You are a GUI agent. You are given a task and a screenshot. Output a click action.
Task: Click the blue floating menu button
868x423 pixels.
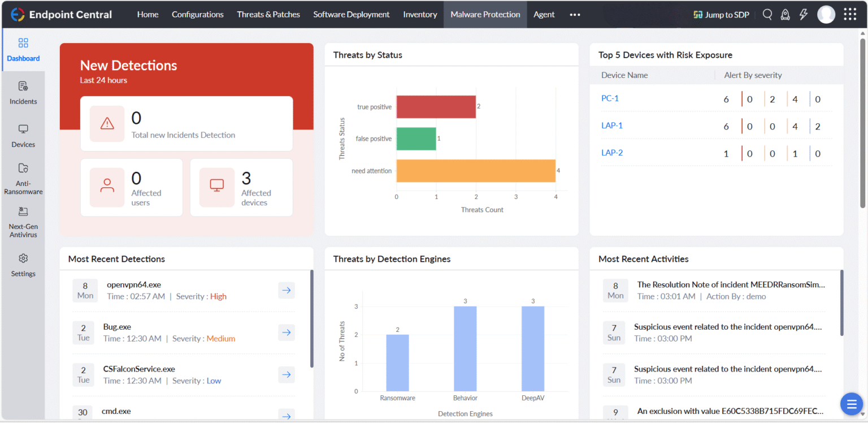click(x=852, y=404)
